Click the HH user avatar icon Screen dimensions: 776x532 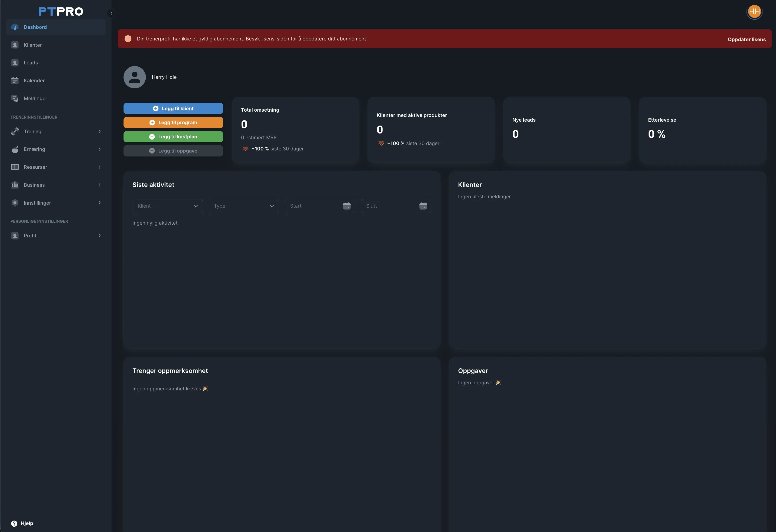pos(754,12)
